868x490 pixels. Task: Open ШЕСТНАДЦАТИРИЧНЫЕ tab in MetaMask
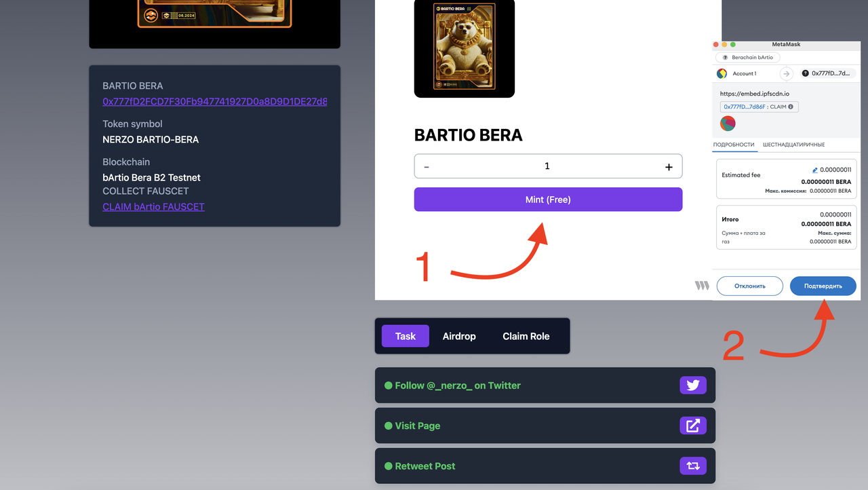pyautogui.click(x=793, y=145)
